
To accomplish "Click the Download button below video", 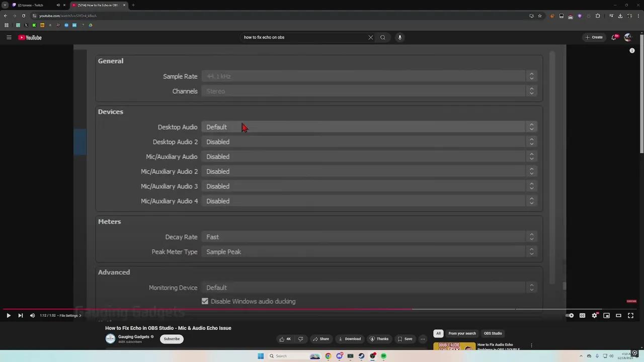I will tap(349, 339).
